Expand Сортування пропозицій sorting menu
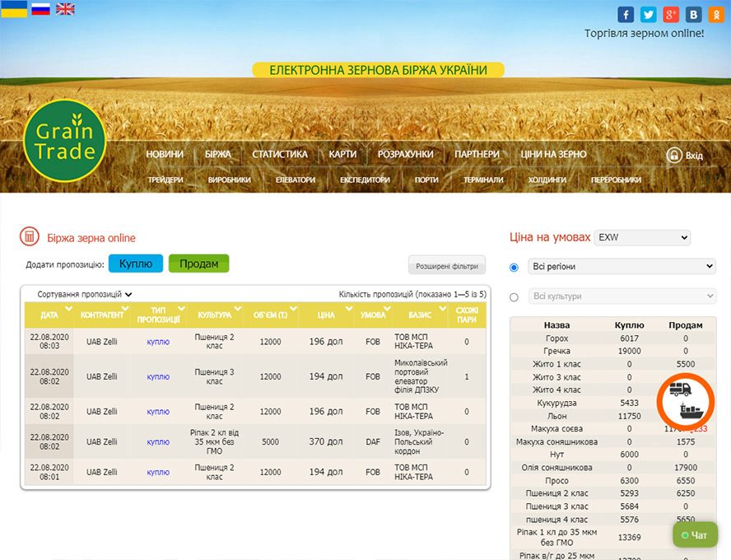 click(85, 294)
